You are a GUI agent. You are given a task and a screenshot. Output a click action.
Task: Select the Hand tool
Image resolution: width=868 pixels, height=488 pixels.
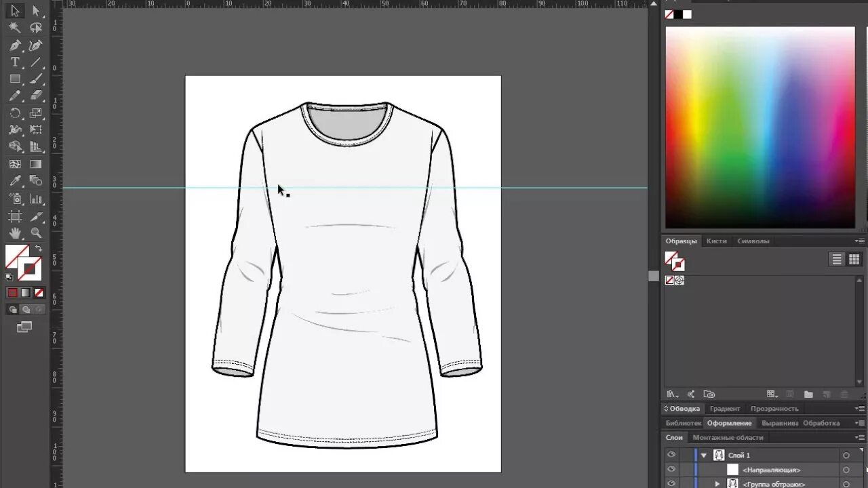point(15,233)
